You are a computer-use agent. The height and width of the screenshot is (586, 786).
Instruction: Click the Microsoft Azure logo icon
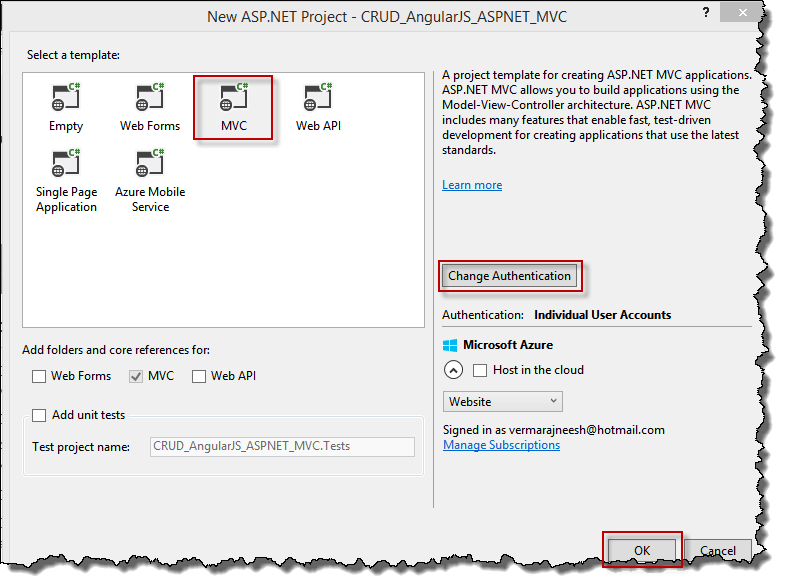point(451,345)
